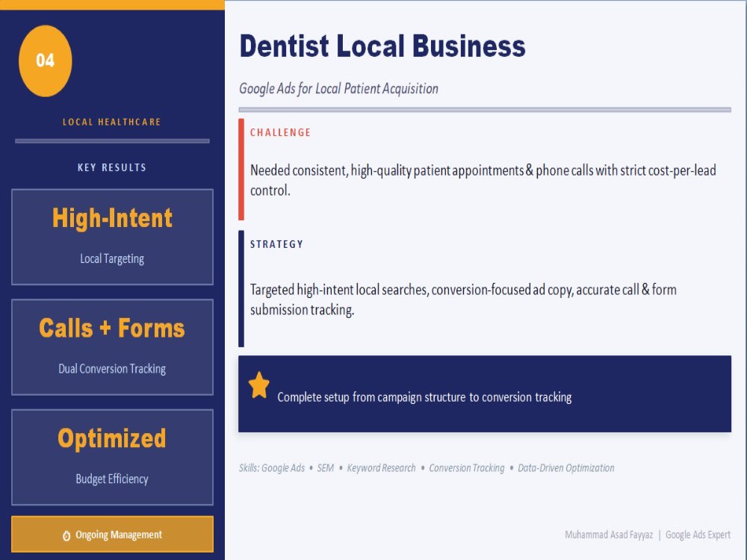Select the Optimized result card
Screen dimensions: 747x560
(113, 457)
